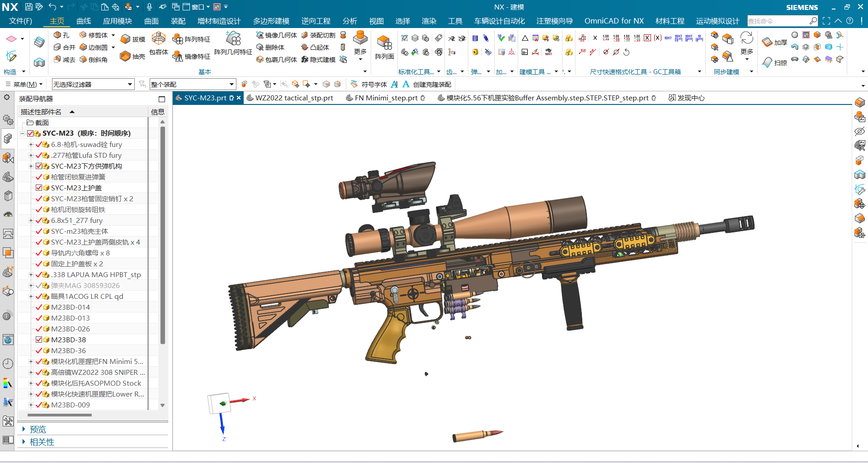
Task: Toggle checkbox for 弹夹MAG 308593026
Action: click(38, 286)
